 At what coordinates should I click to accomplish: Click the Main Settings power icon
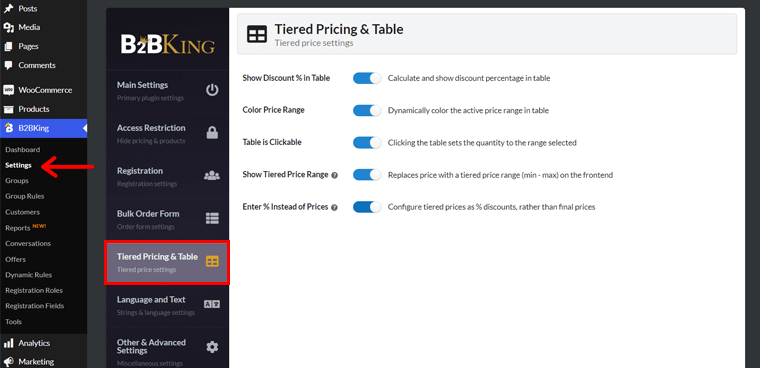coord(212,90)
